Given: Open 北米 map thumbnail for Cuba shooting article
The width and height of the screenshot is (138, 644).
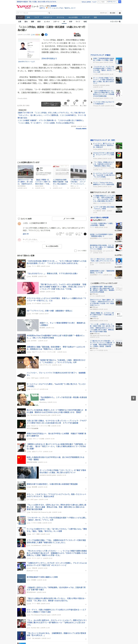Looking at the screenshot, I should pos(28,325).
